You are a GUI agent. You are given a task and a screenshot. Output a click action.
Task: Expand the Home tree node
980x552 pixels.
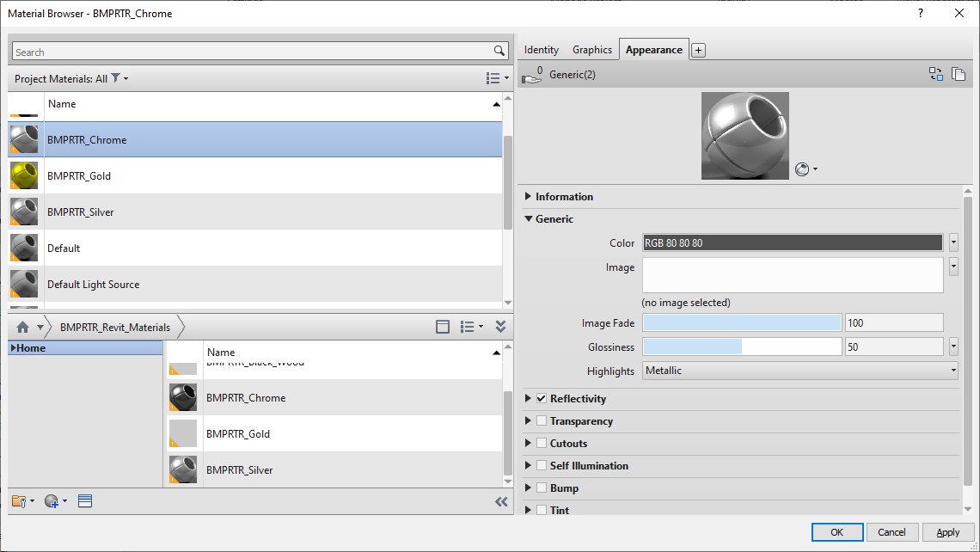(13, 347)
